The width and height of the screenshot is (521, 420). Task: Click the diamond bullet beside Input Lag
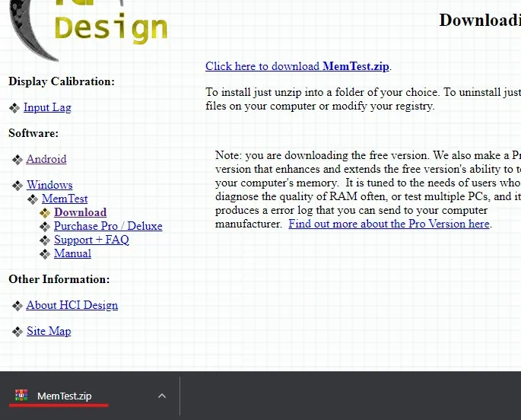14,108
